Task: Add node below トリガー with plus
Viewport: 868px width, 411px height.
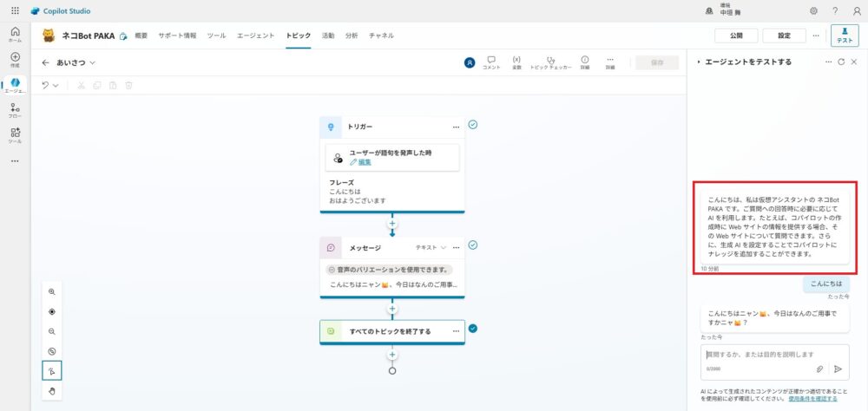Action: 392,224
